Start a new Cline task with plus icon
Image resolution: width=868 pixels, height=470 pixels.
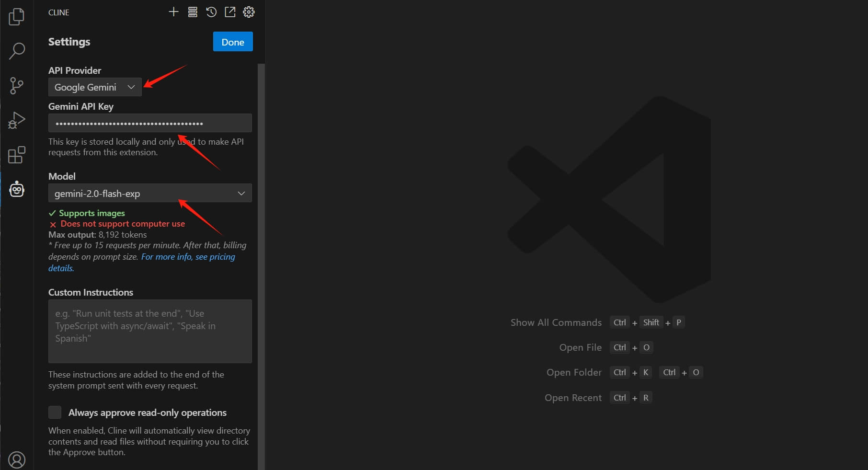coord(173,12)
